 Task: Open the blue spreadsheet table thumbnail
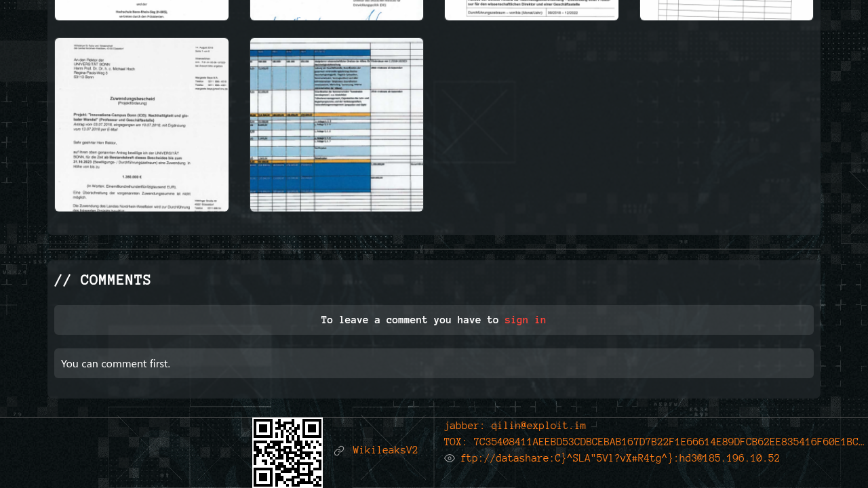click(x=336, y=125)
